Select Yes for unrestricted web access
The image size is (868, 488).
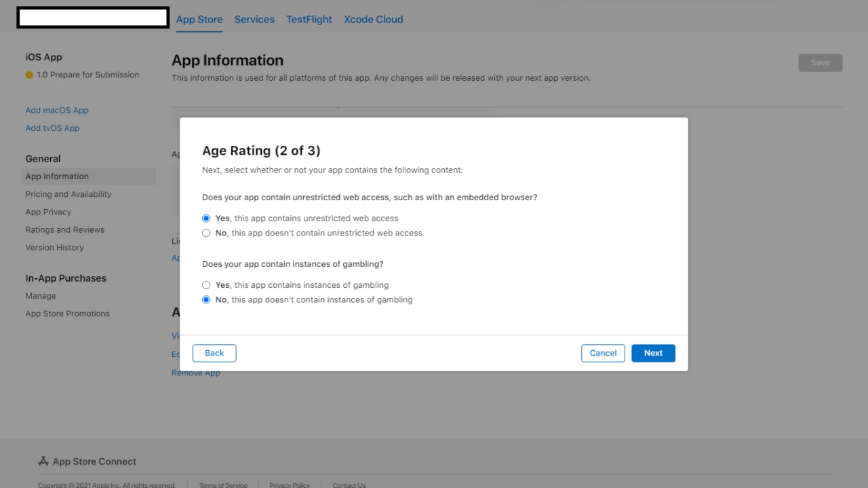click(206, 219)
